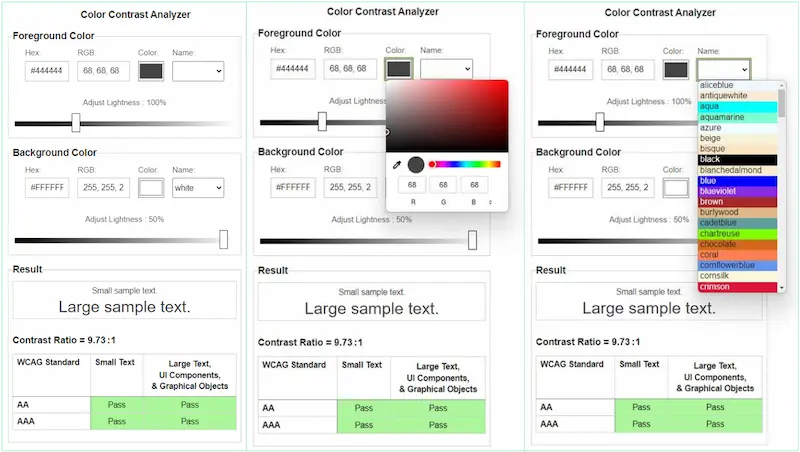Toggle the RGB format switcher arrows in the picker

tap(490, 203)
